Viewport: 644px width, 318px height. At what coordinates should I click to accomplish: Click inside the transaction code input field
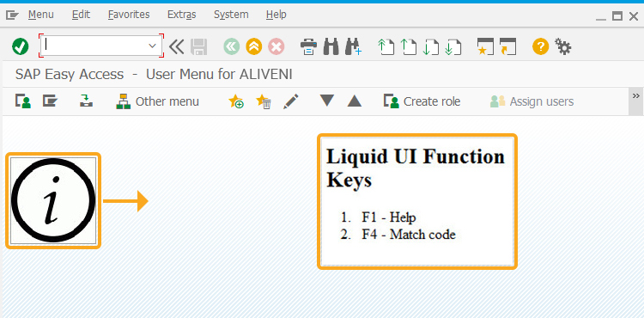94,46
